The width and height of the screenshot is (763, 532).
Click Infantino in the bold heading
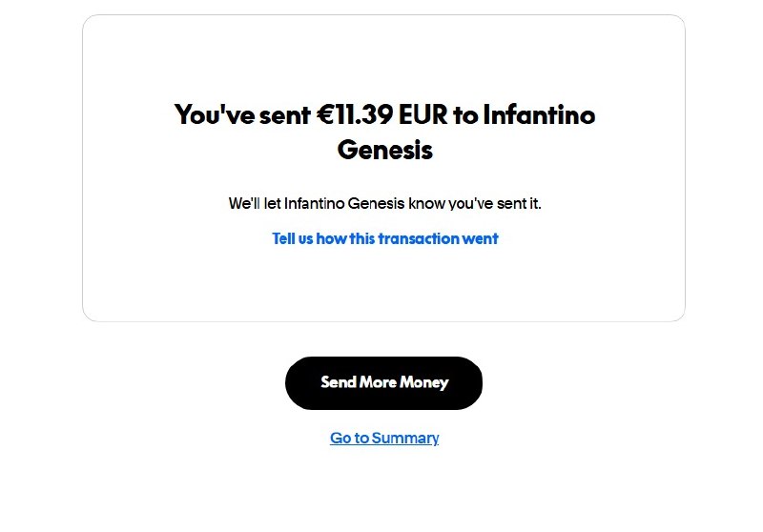click(x=539, y=115)
